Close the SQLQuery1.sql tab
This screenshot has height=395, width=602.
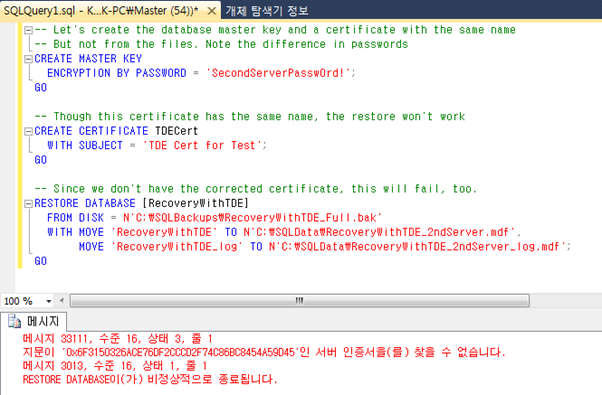pyautogui.click(x=212, y=11)
